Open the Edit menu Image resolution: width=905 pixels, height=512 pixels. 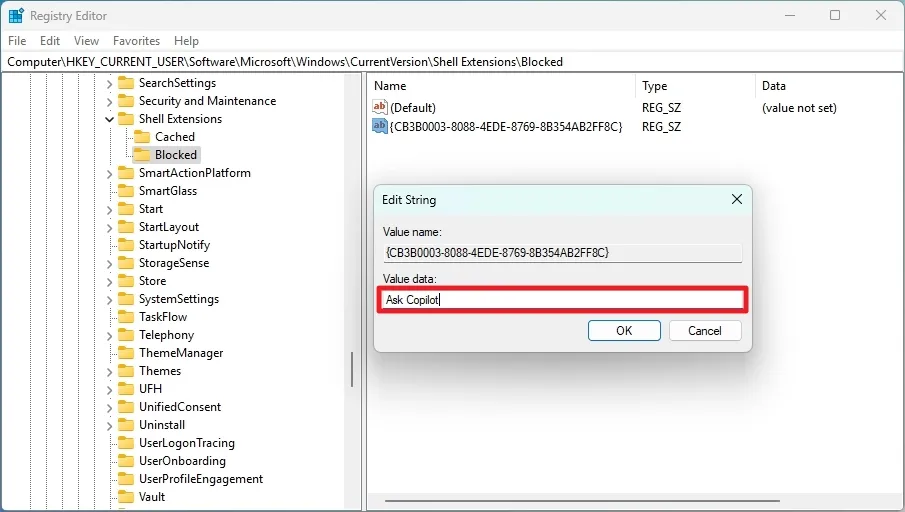pos(50,41)
